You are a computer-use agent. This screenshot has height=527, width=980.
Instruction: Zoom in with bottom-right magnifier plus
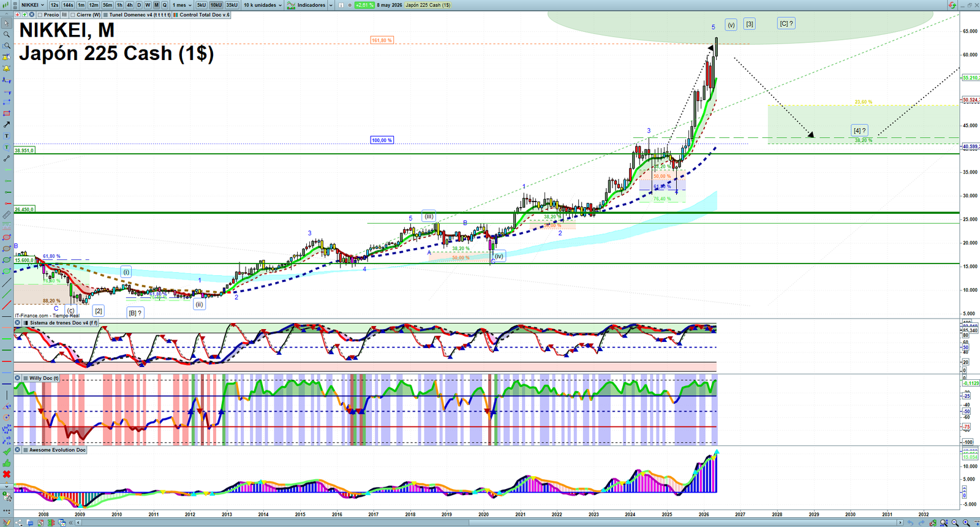pos(966,523)
